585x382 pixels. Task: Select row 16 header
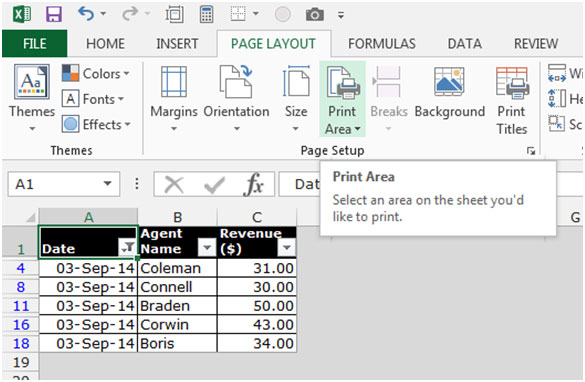(21, 325)
